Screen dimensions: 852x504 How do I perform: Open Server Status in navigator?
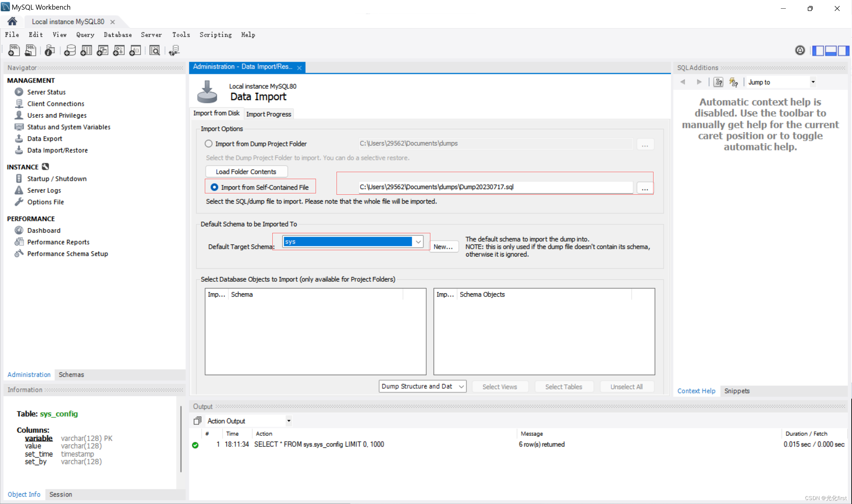46,92
